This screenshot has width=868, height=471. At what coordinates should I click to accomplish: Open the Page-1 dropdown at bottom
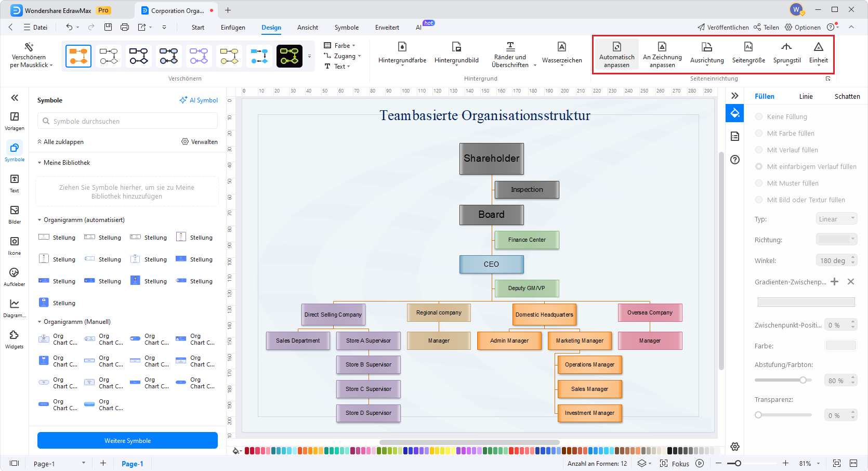(x=83, y=463)
